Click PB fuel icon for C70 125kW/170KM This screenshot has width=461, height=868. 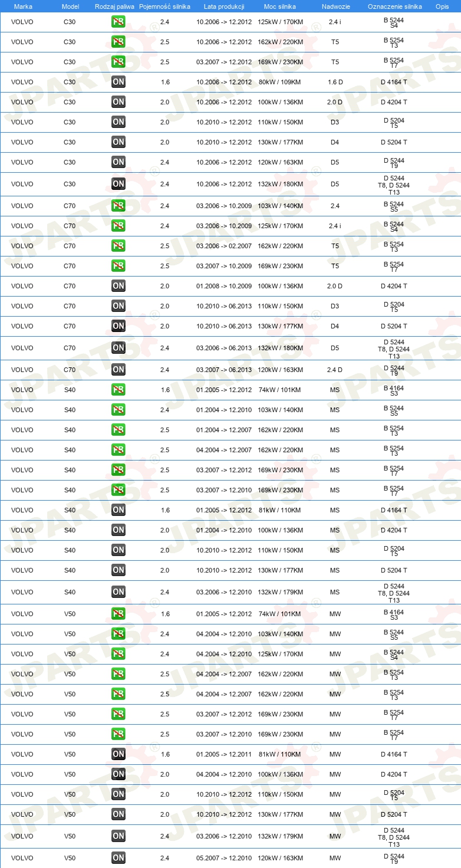click(118, 226)
